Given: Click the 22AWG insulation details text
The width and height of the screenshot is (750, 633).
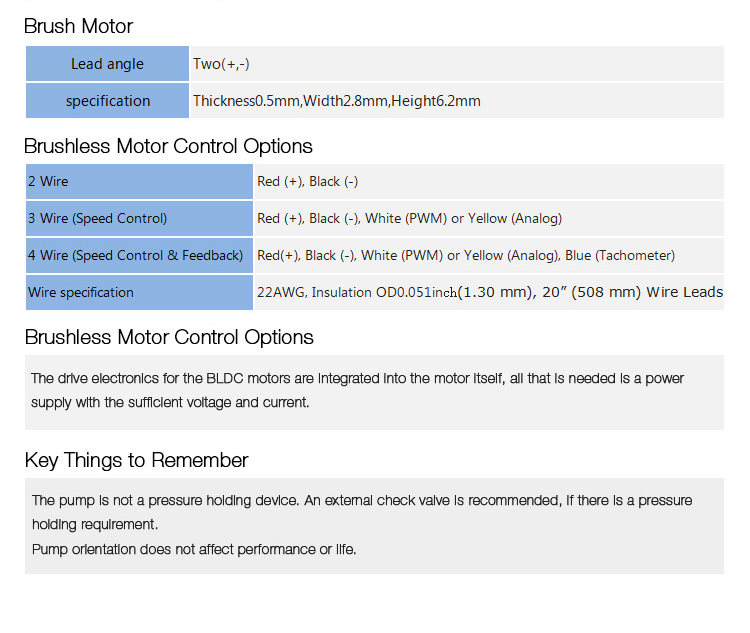Looking at the screenshot, I should point(490,292).
